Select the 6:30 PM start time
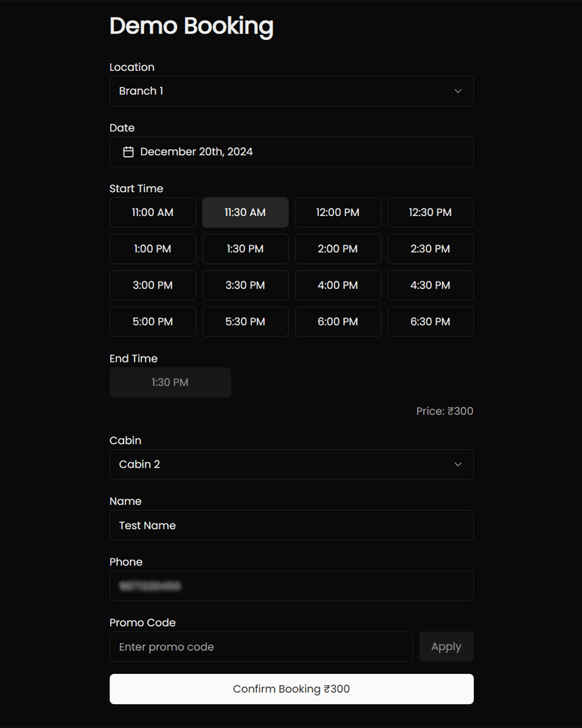The height and width of the screenshot is (728, 582). coord(430,321)
